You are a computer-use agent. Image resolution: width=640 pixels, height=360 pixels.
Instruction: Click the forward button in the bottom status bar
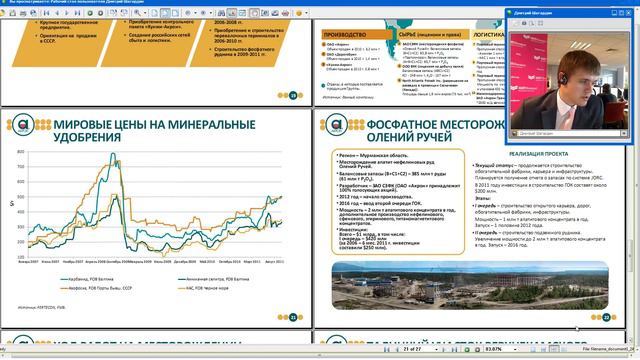(478, 349)
